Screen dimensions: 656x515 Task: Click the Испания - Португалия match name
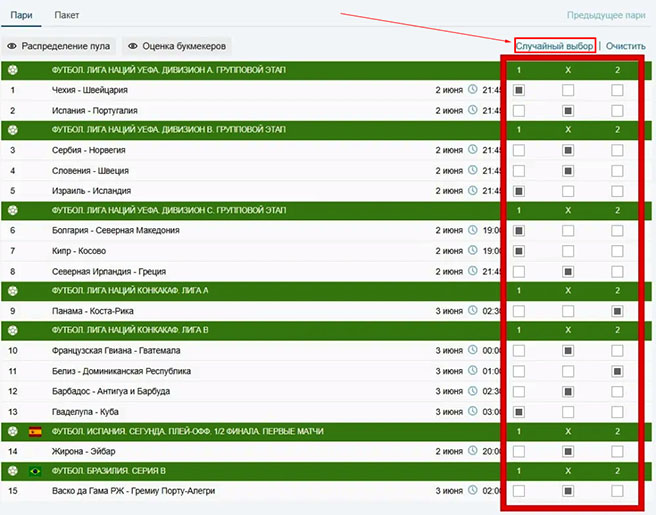click(x=95, y=111)
